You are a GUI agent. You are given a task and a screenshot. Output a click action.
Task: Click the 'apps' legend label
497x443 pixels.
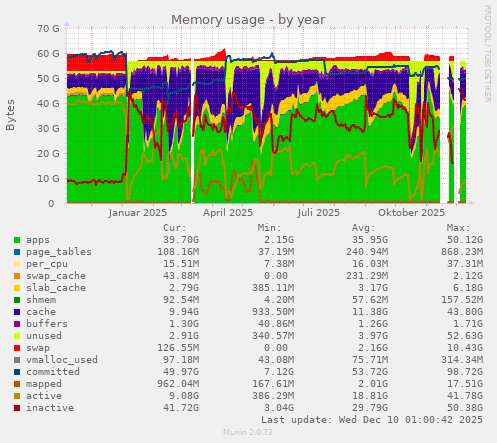(x=38, y=240)
